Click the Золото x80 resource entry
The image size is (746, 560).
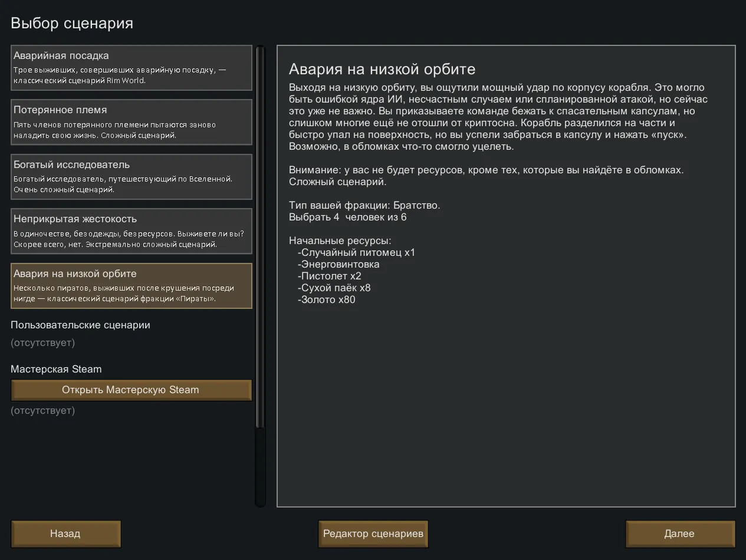coord(327,300)
